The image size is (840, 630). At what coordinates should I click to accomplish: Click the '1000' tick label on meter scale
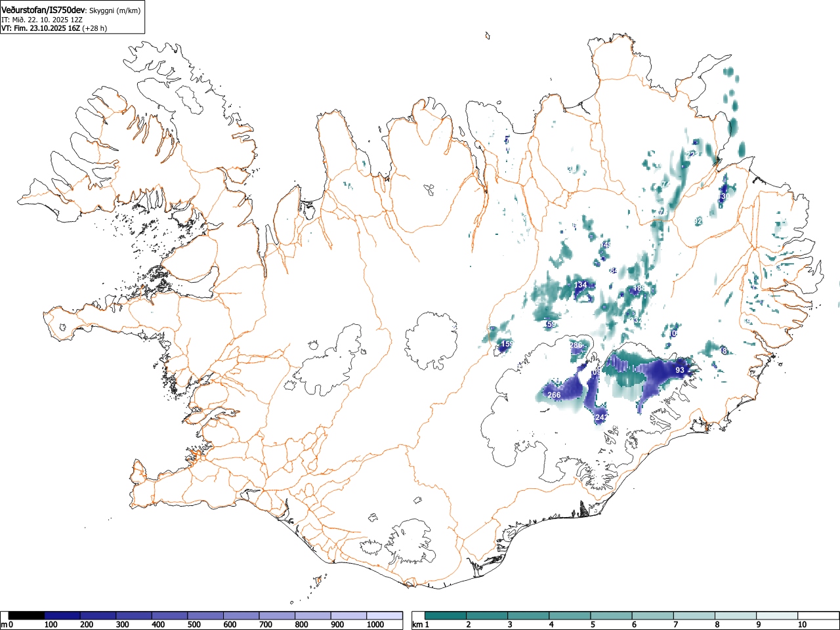pyautogui.click(x=375, y=625)
